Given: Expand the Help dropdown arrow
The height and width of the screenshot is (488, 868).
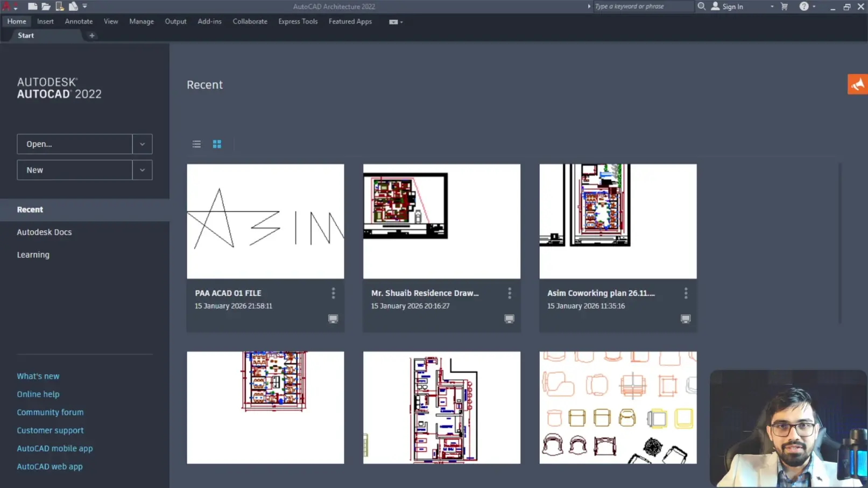Looking at the screenshot, I should point(814,6).
